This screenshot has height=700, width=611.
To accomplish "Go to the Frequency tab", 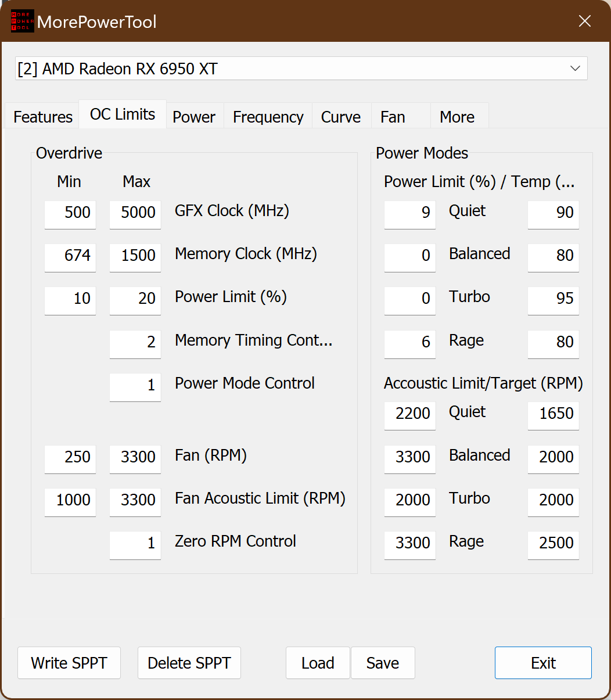I will pyautogui.click(x=268, y=117).
